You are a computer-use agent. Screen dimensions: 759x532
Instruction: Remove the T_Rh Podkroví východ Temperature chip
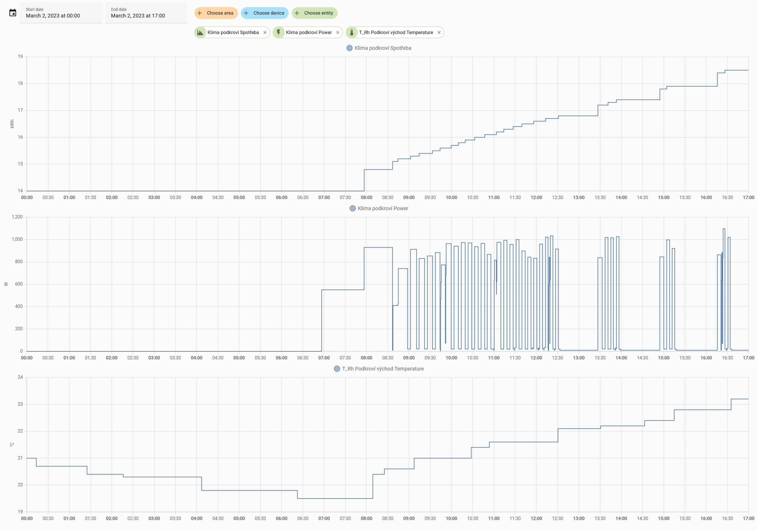pyautogui.click(x=439, y=32)
